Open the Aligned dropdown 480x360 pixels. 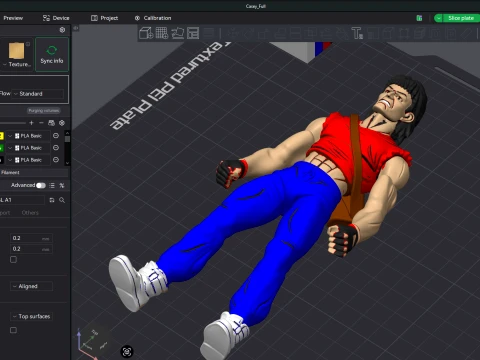(x=31, y=286)
